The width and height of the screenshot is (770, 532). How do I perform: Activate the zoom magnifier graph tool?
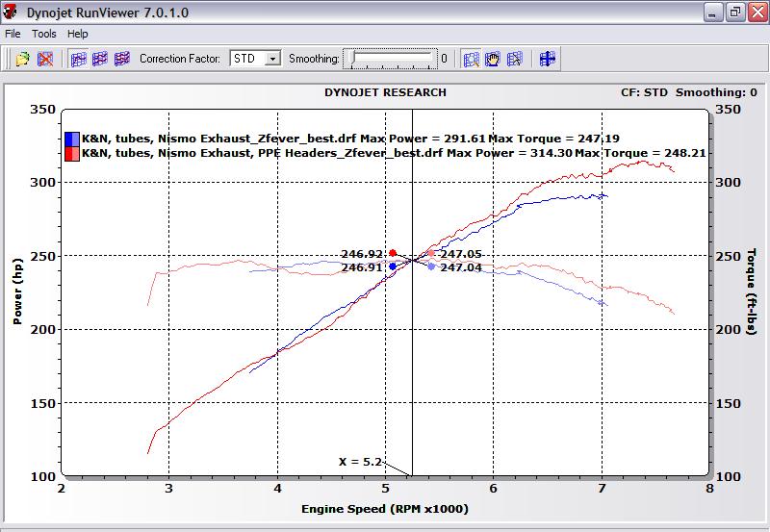pos(471,59)
